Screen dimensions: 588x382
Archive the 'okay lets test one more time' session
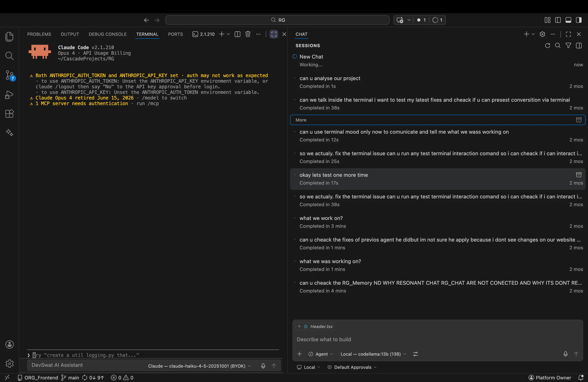[x=579, y=175]
